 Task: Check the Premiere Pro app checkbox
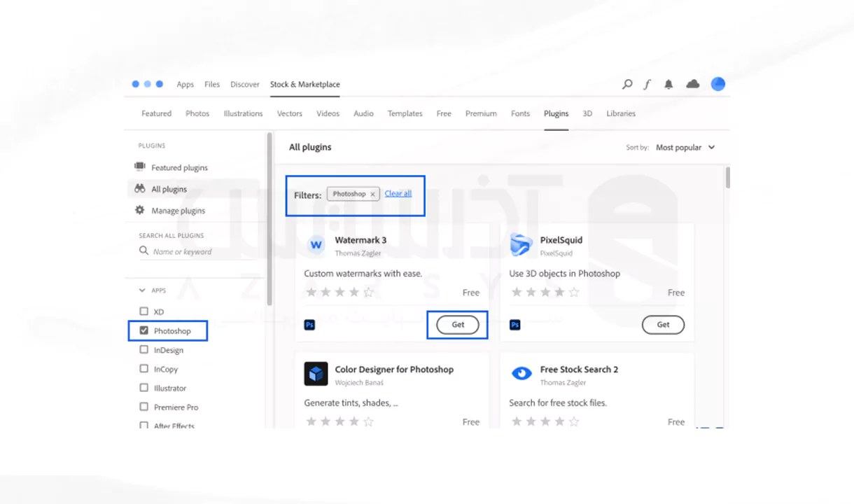[x=143, y=407]
